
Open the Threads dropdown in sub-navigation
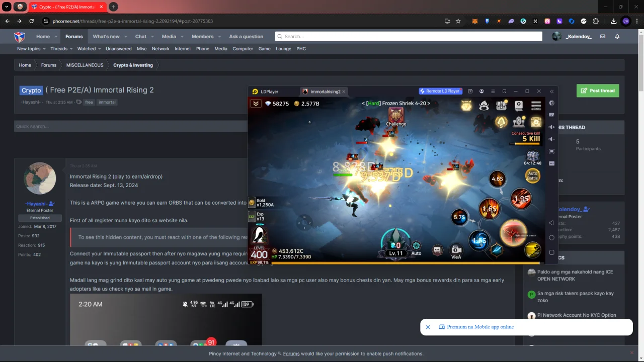pyautogui.click(x=61, y=49)
